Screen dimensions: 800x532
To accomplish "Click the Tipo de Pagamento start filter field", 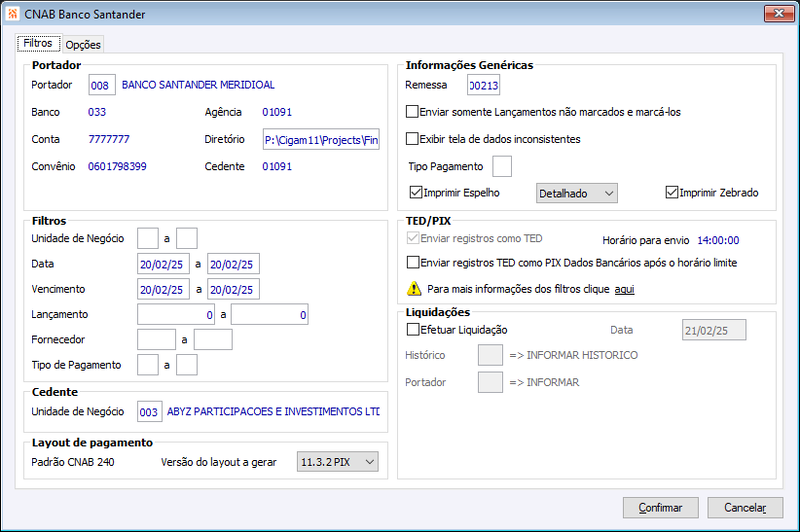I will pos(148,365).
